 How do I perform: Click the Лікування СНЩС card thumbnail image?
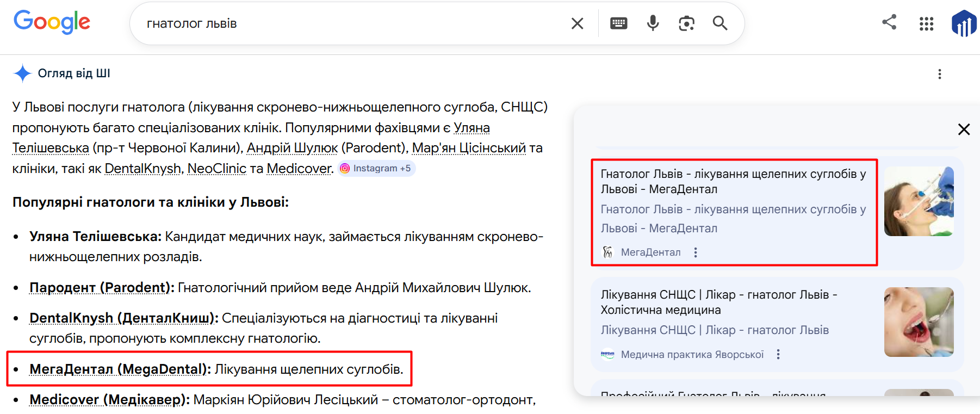pos(919,322)
